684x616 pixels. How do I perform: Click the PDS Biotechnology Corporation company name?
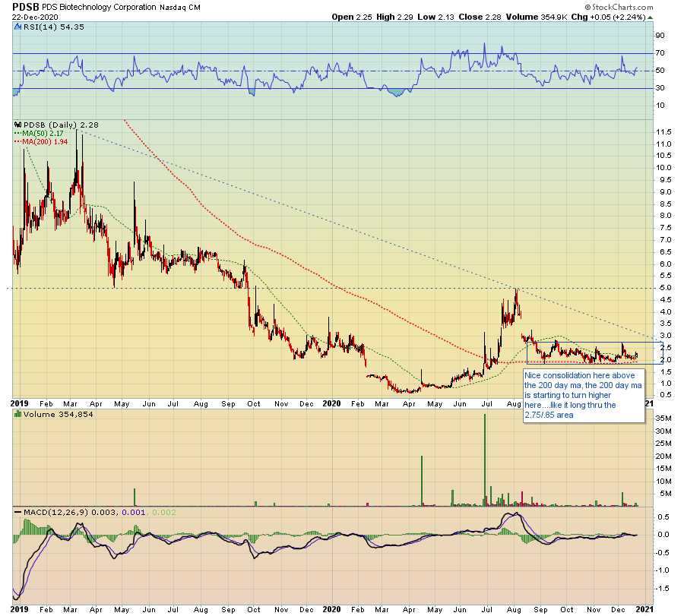click(x=99, y=7)
